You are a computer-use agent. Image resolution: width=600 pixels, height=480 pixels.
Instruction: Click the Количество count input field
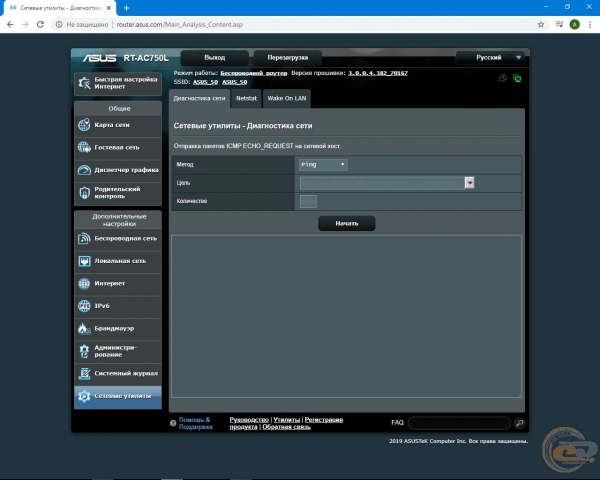click(308, 201)
